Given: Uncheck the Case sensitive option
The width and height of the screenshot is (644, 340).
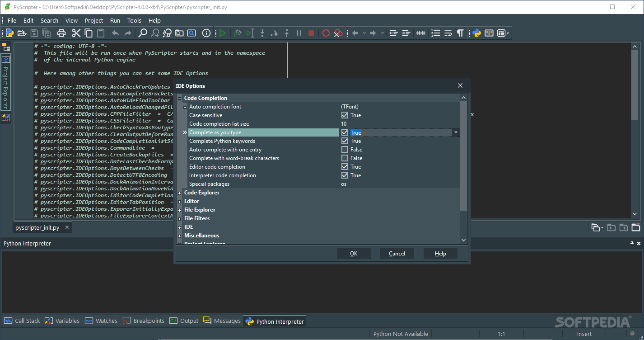Looking at the screenshot, I should click(x=345, y=115).
